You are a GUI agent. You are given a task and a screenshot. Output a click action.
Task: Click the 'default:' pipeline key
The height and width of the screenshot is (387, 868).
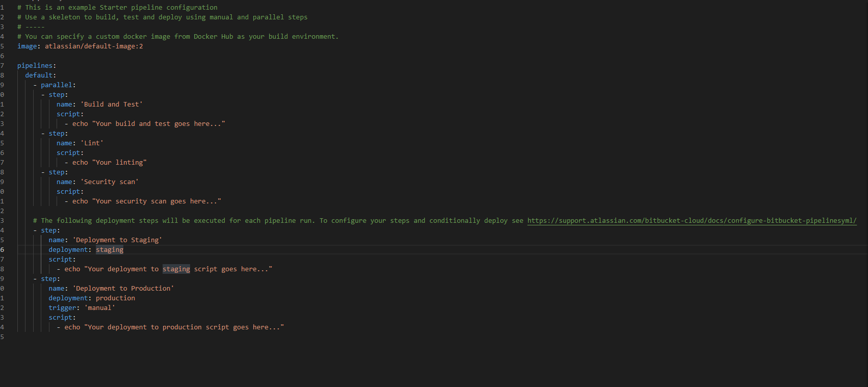pos(41,75)
